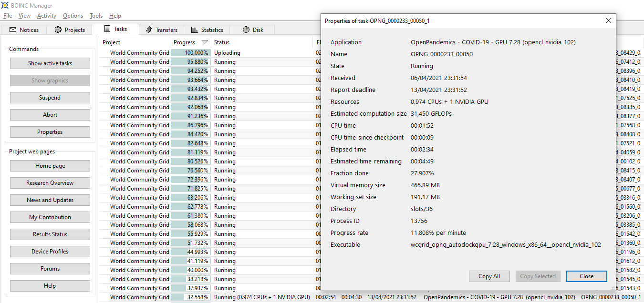Click the Notices tab envelope icon

pyautogui.click(x=13, y=30)
